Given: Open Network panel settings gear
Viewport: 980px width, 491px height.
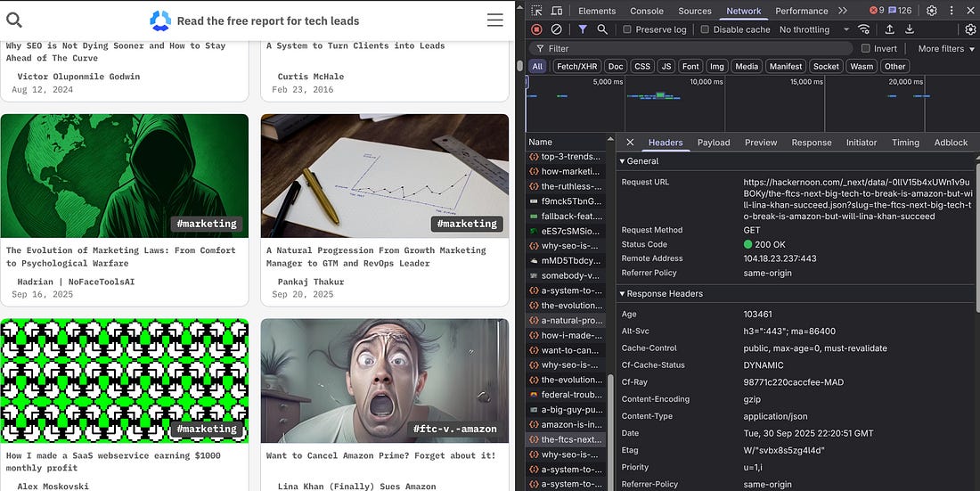Looking at the screenshot, I should (x=970, y=29).
